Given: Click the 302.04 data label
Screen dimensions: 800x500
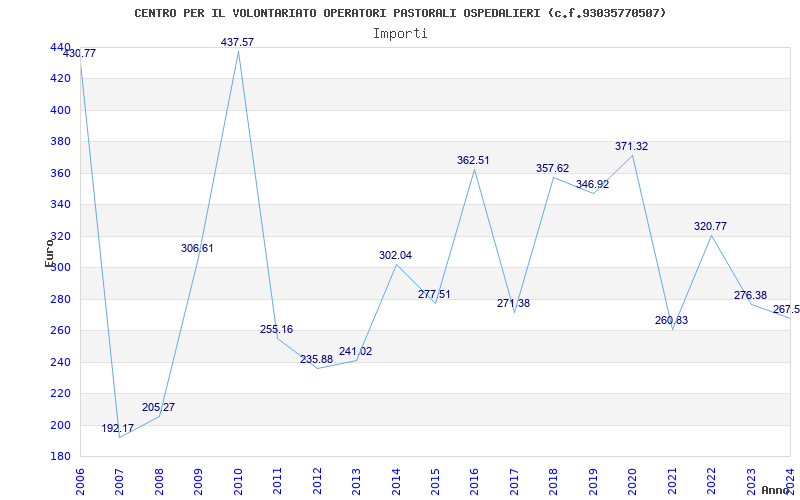Looking at the screenshot, I should click(x=395, y=256).
